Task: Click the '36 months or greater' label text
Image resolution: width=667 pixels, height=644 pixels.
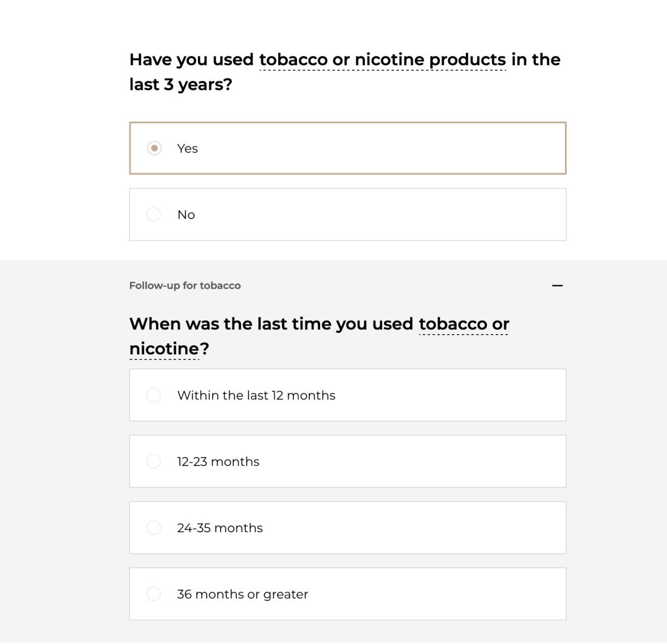Action: click(242, 594)
